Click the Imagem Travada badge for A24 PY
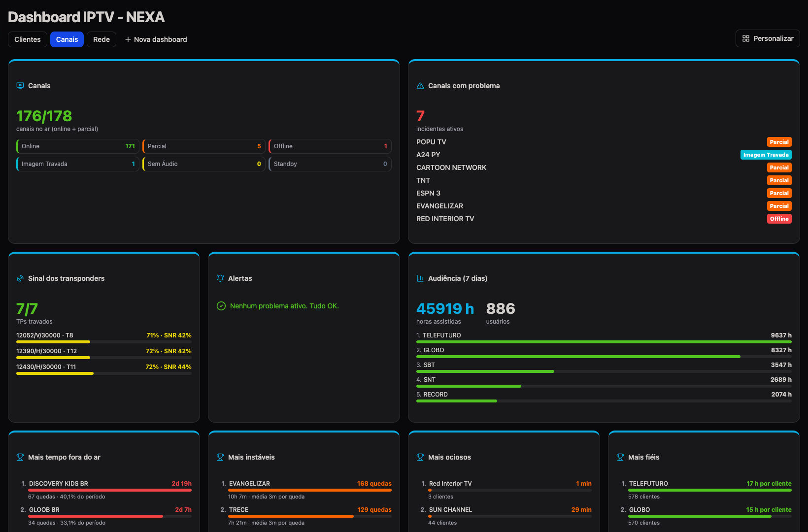This screenshot has width=808, height=532. coord(766,155)
